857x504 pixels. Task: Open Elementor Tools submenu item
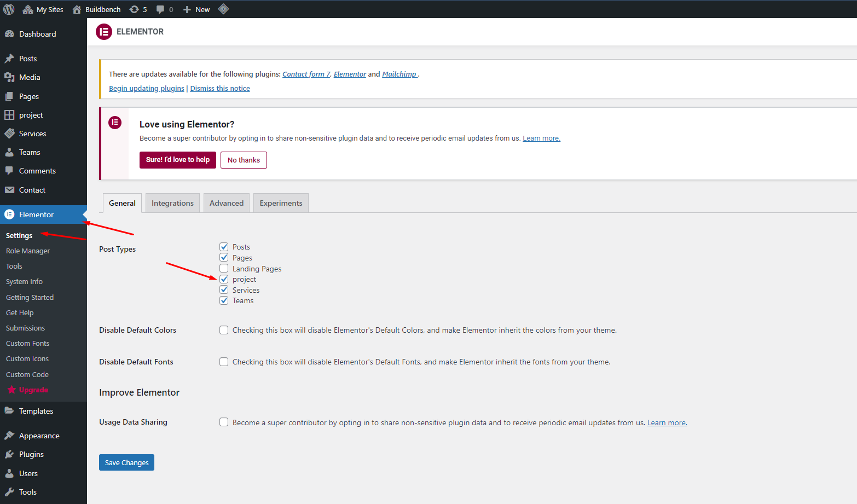click(x=14, y=266)
